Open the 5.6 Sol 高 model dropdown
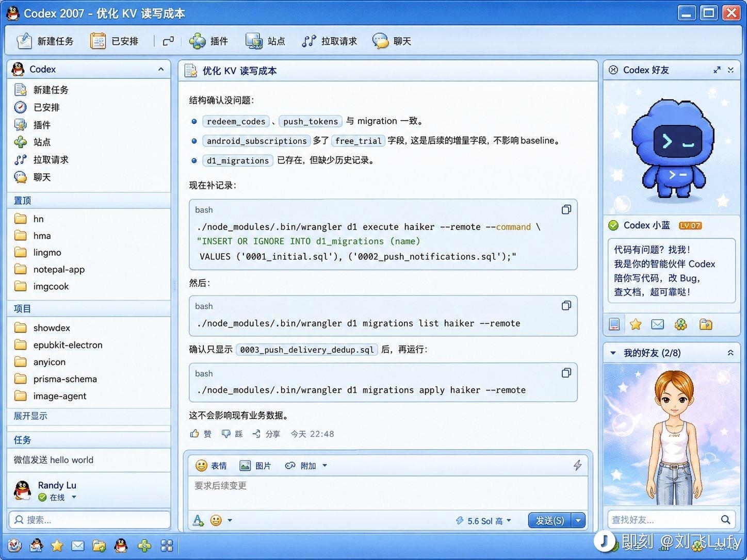 coord(483,521)
